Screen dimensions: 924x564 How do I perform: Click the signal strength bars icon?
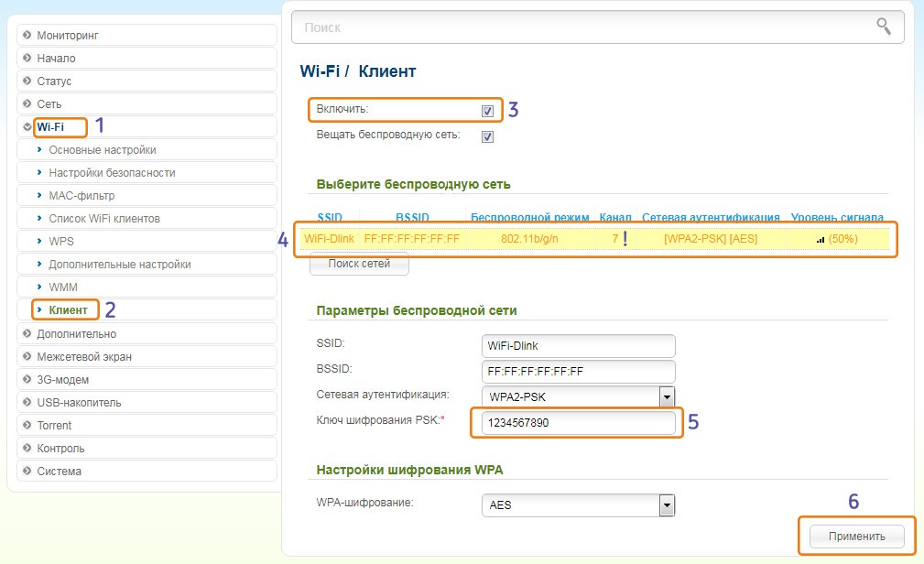(x=821, y=240)
